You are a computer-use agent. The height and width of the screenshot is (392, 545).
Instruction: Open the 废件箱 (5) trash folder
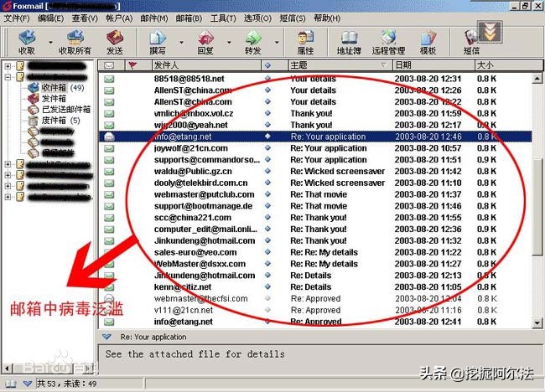(x=54, y=121)
